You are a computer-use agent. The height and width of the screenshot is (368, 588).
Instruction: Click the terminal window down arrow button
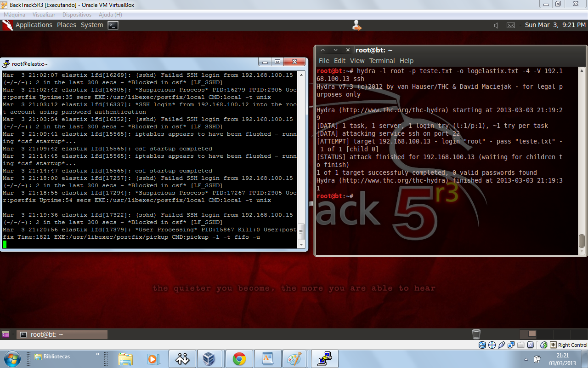[x=335, y=50]
